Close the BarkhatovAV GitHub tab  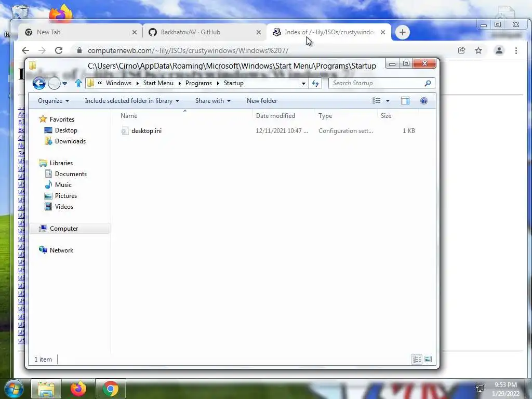coord(259,32)
